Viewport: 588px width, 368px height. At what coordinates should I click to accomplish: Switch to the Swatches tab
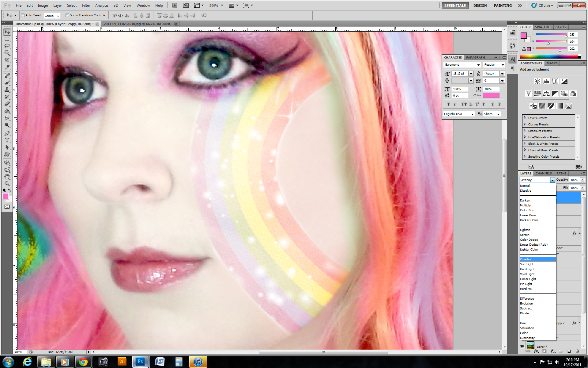pyautogui.click(x=543, y=27)
